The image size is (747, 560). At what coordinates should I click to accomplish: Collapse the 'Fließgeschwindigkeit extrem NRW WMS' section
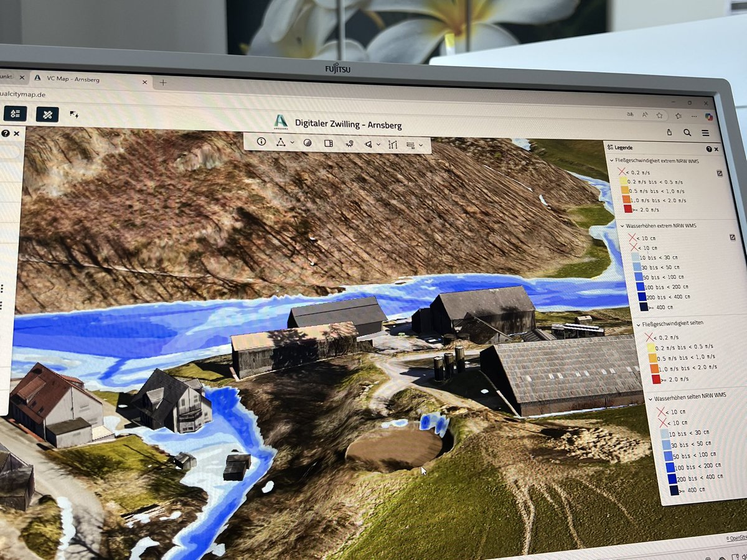click(612, 161)
